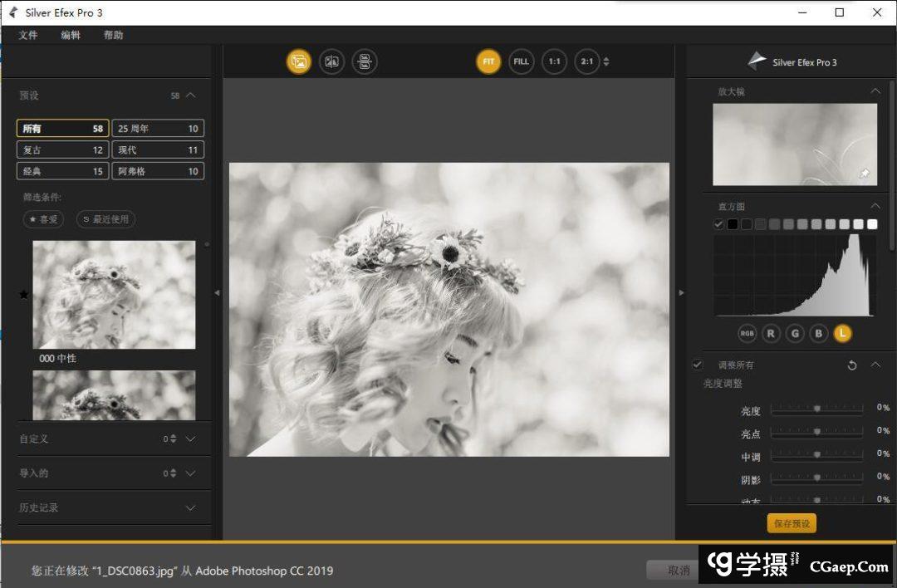Expand the 历史记录 section

pyautogui.click(x=190, y=507)
